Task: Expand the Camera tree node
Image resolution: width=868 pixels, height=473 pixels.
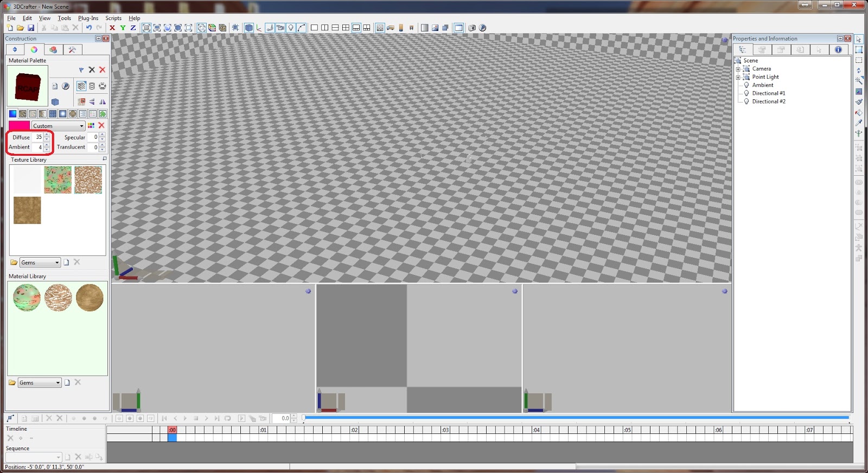Action: pos(738,69)
